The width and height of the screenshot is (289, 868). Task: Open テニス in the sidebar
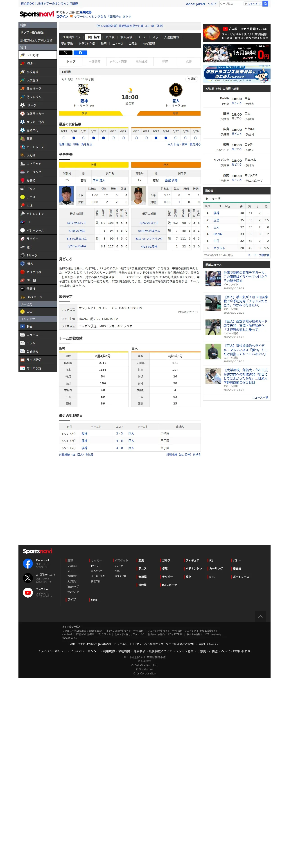point(37,197)
